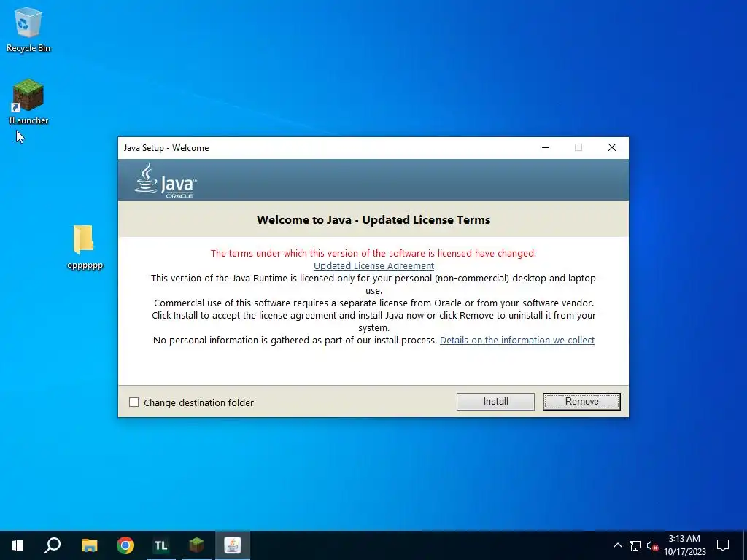Show hidden system tray icons

click(617, 545)
